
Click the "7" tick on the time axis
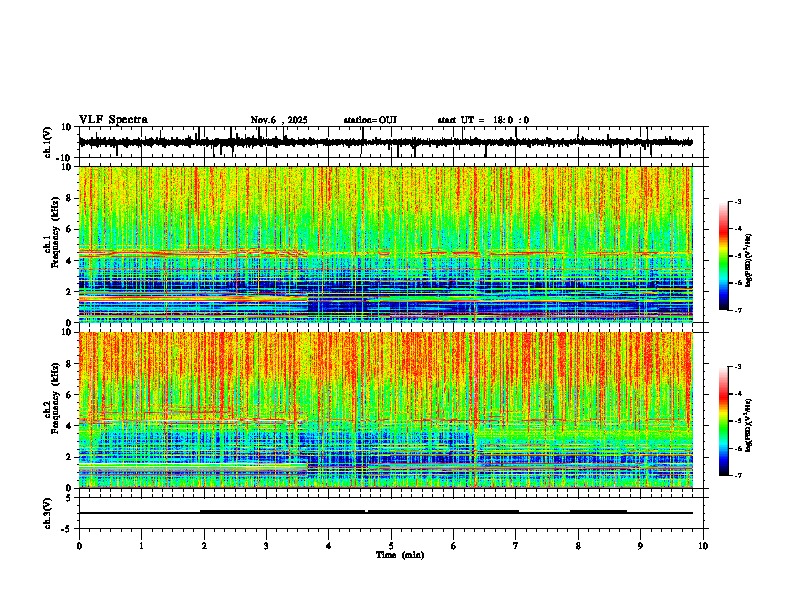516,546
